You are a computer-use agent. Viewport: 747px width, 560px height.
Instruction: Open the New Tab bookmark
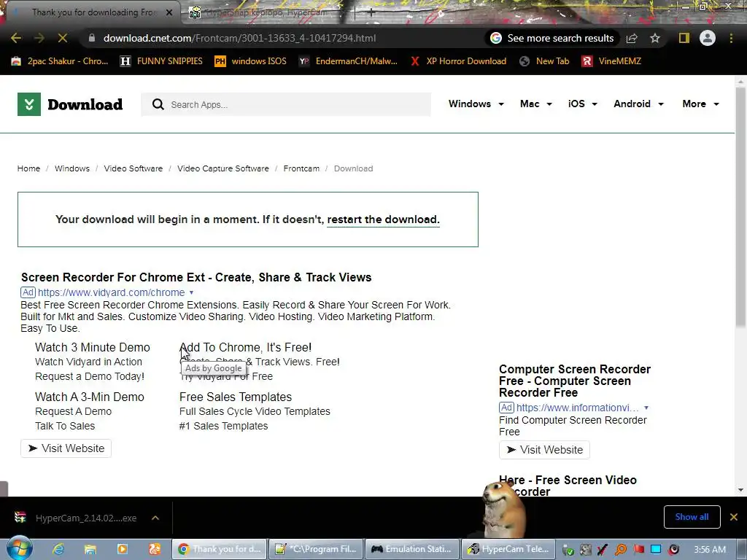(x=544, y=61)
